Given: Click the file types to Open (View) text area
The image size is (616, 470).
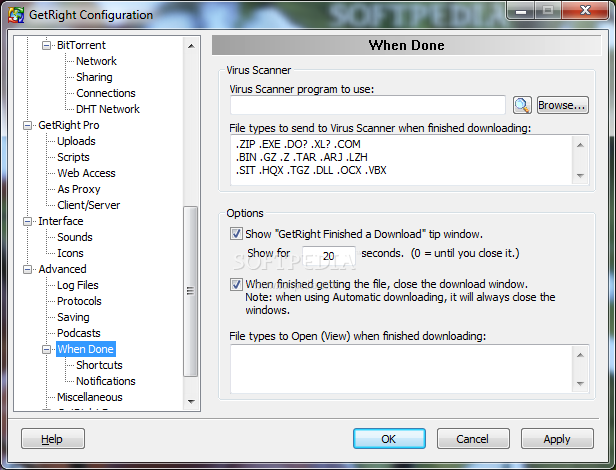Looking at the screenshot, I should click(x=401, y=369).
